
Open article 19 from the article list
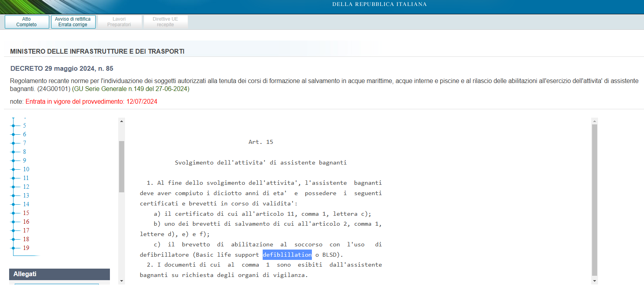point(26,248)
